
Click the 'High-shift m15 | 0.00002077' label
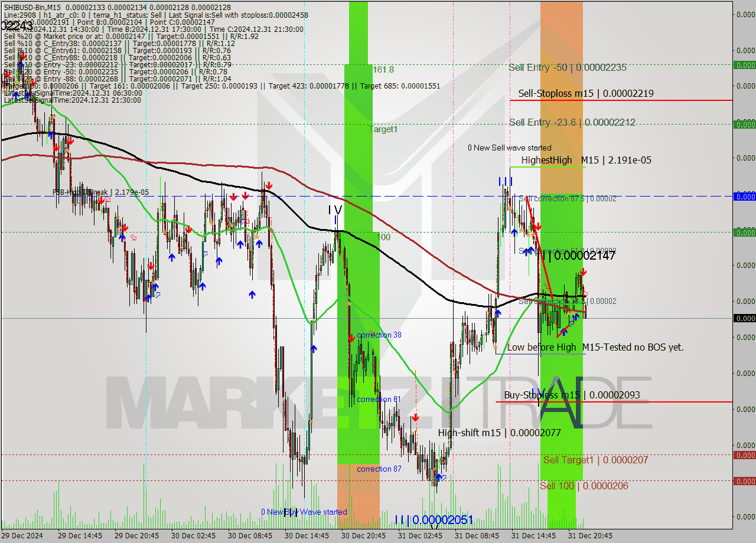pyautogui.click(x=499, y=433)
